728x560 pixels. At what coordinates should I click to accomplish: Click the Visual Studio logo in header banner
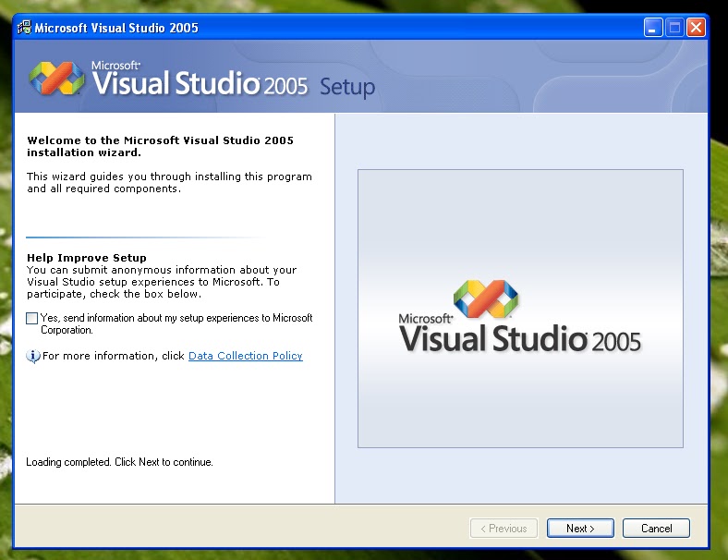pyautogui.click(x=56, y=78)
